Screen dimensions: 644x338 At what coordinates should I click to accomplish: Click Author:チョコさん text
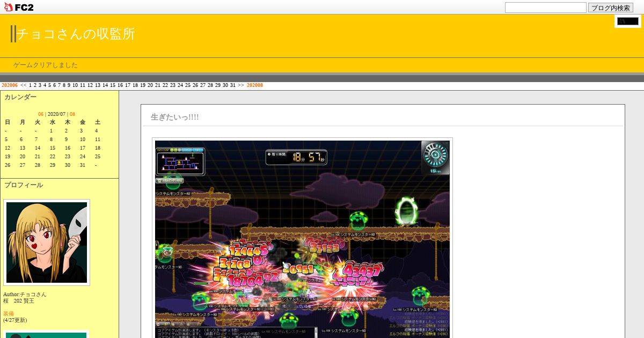tap(25, 295)
